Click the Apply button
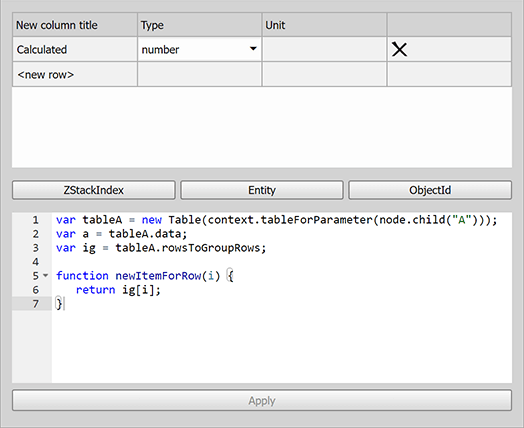 [262, 400]
